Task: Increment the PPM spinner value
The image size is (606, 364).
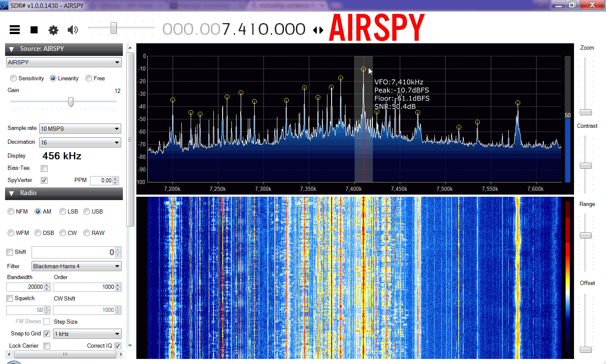Action: coord(116,179)
